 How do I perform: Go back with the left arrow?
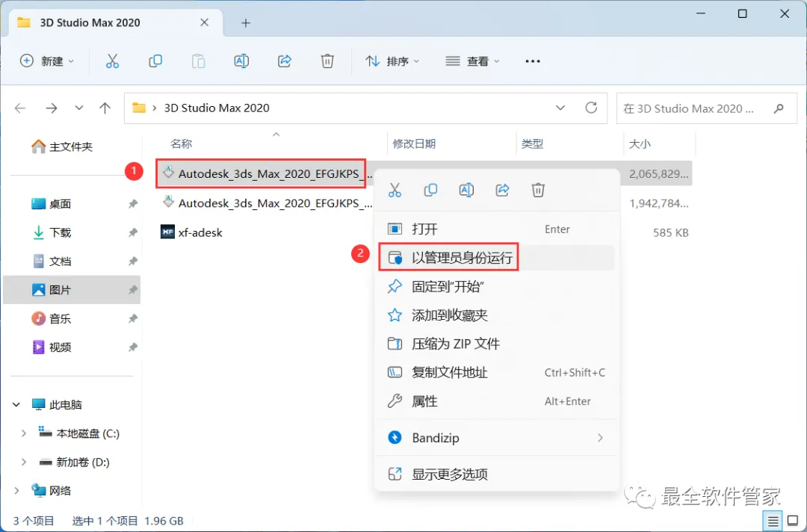click(20, 108)
